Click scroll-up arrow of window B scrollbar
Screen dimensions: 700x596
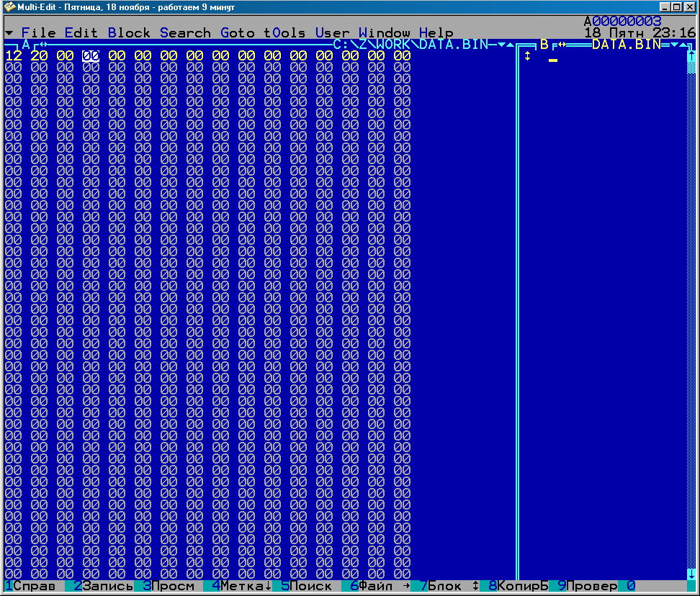pyautogui.click(x=691, y=56)
